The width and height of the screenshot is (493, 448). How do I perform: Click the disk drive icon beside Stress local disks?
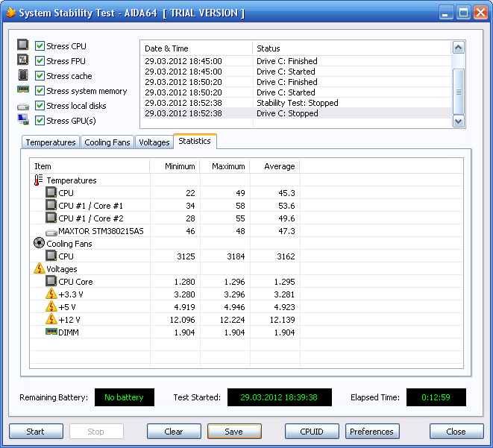point(23,107)
